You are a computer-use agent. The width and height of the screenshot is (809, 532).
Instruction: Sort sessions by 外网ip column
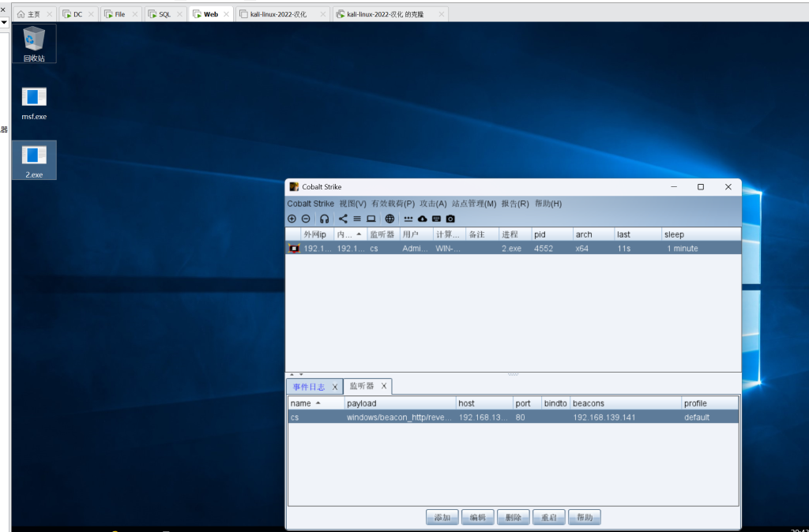(318, 234)
